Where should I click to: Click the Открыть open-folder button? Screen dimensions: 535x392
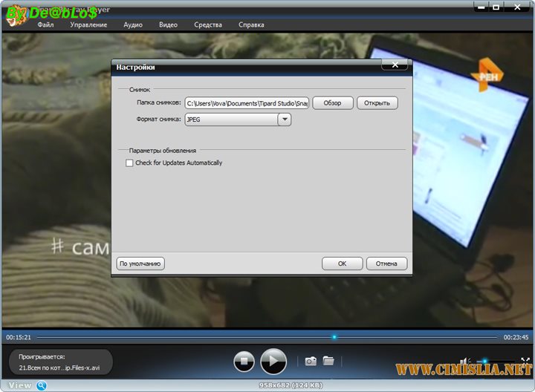coord(377,103)
